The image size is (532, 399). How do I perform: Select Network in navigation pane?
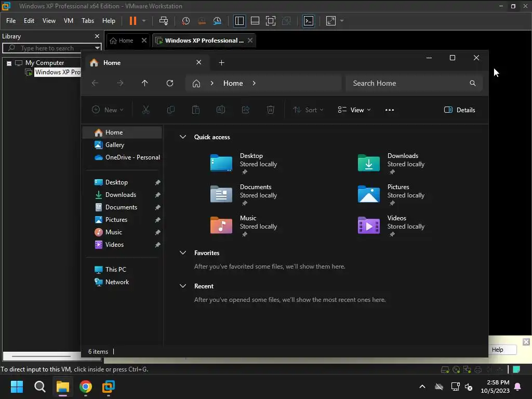[x=117, y=282]
